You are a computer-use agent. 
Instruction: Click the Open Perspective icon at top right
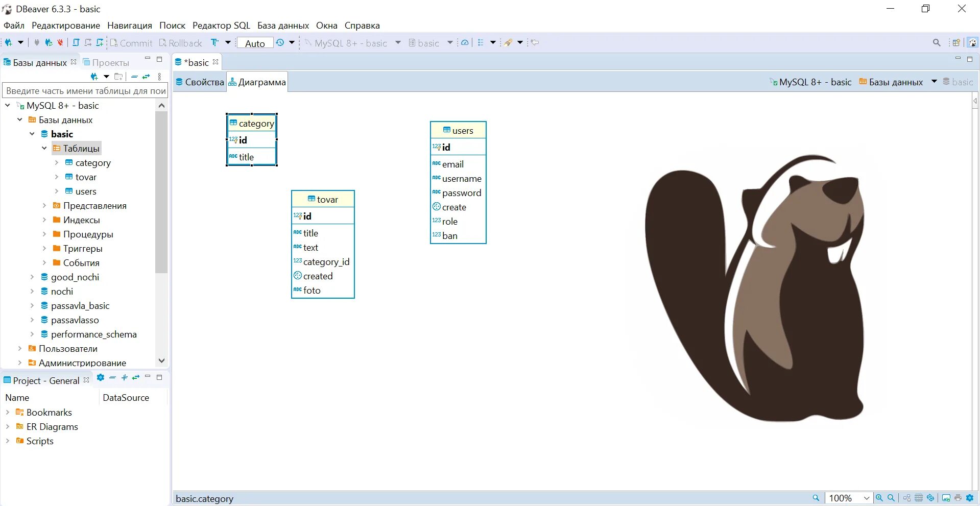point(956,43)
